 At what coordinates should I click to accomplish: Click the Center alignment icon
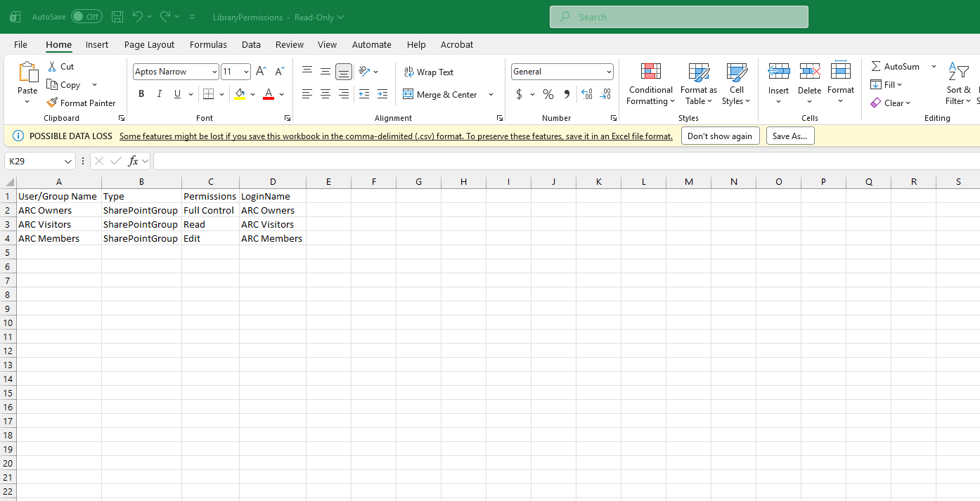coord(325,94)
